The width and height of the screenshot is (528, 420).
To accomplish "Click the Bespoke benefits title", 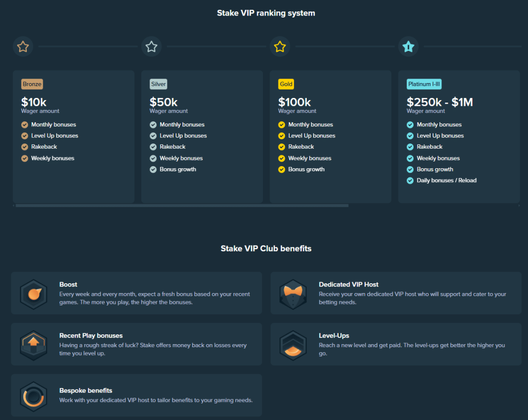I will click(x=86, y=391).
